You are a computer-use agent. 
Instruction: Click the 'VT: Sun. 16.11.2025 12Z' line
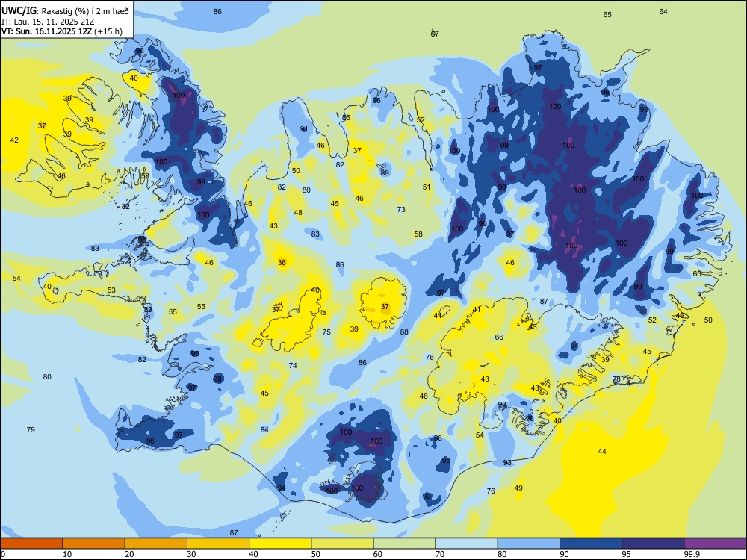46,31
